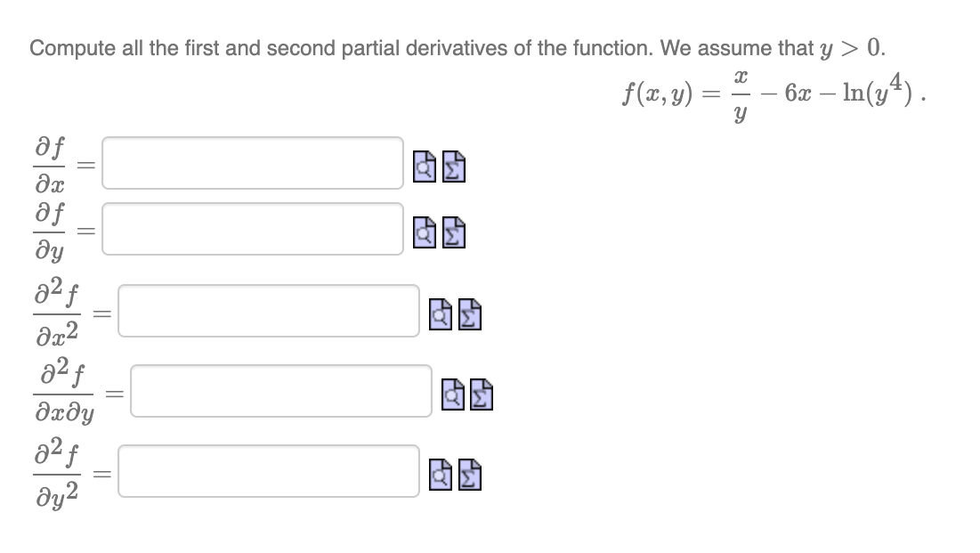Click inside the ∂f/∂y answer box
Image resolution: width=980 pixels, height=553 pixels.
click(x=254, y=230)
